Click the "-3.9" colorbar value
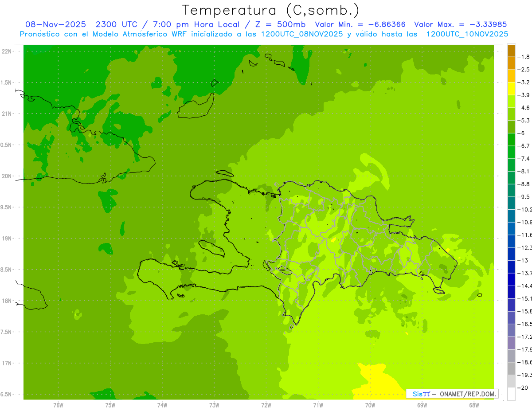This screenshot has height=411, width=532. [x=524, y=95]
